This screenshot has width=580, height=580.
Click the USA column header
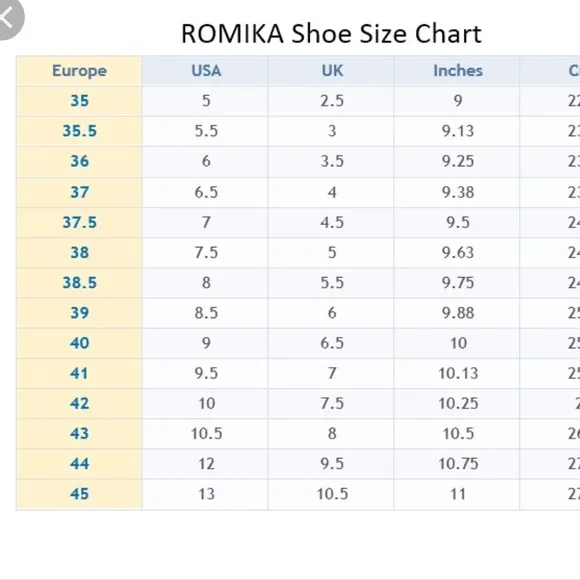(x=206, y=71)
